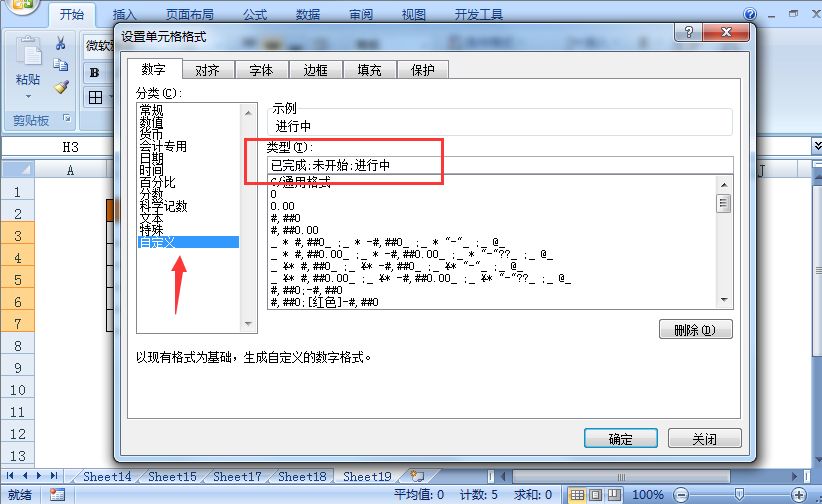Click the Excel help icon in the ribbon

click(x=750, y=14)
